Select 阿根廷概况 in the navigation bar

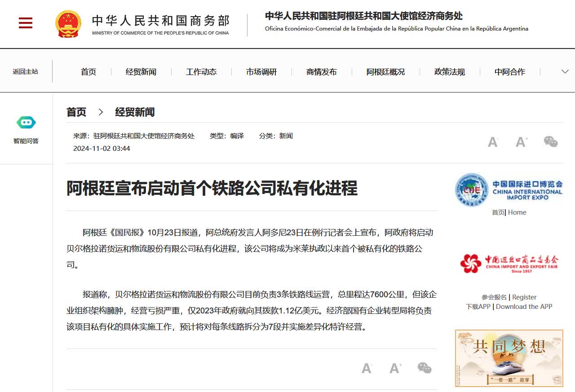385,72
